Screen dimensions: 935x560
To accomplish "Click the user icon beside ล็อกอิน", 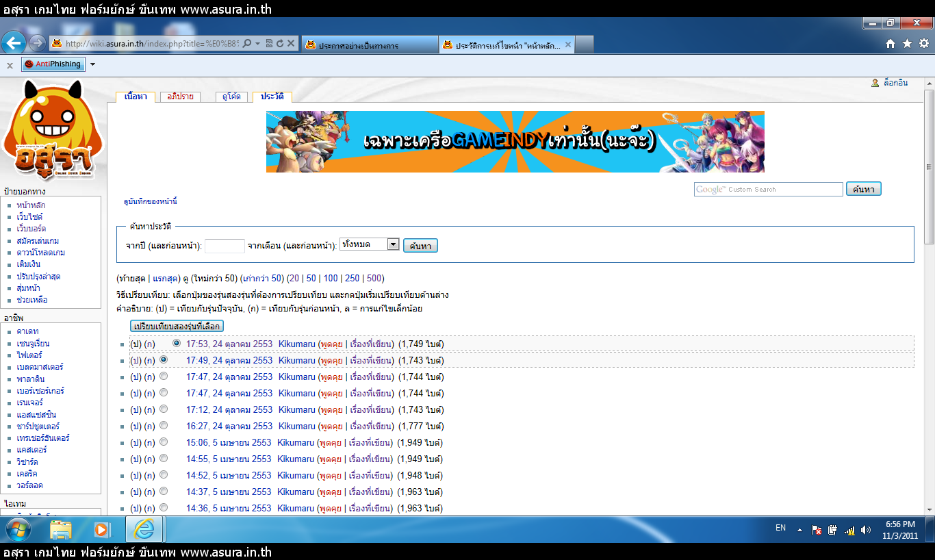I will click(875, 83).
